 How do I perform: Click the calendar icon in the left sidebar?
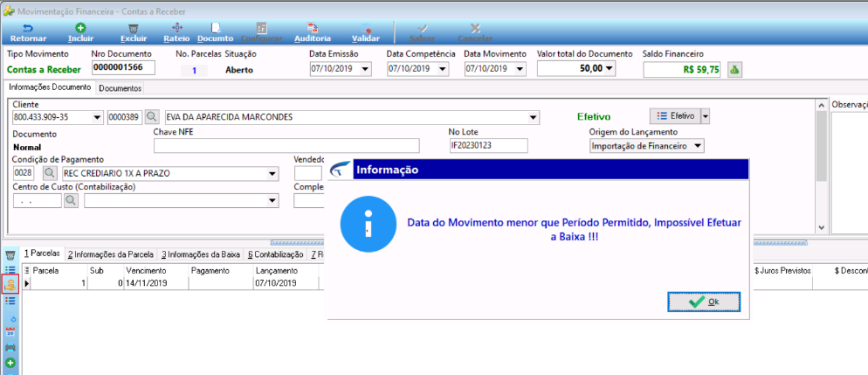tap(10, 332)
